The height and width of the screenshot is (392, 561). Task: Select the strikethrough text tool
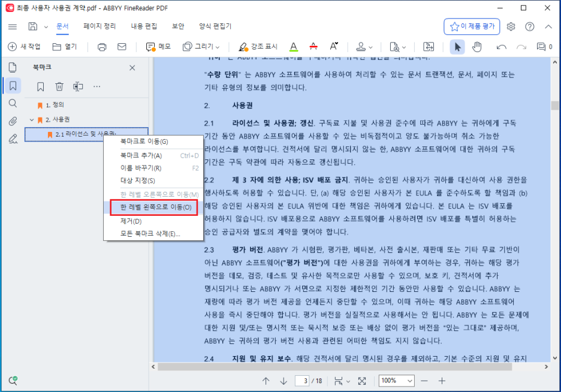coord(313,47)
